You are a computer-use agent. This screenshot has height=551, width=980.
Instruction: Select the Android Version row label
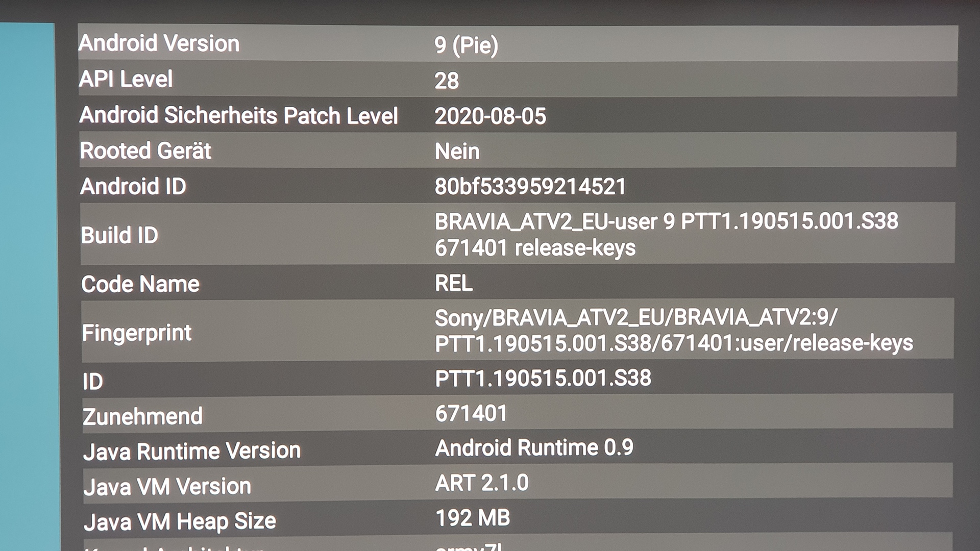(159, 43)
